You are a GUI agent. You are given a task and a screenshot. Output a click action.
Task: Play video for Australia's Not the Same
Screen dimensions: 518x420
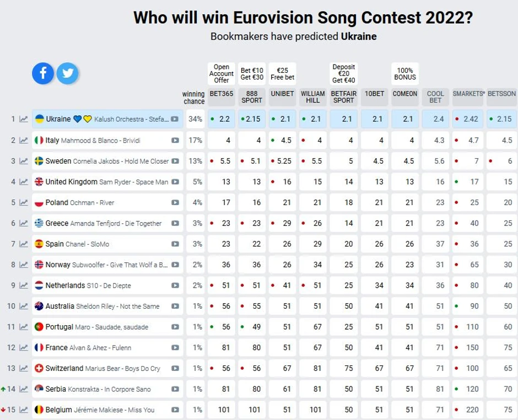coord(175,306)
